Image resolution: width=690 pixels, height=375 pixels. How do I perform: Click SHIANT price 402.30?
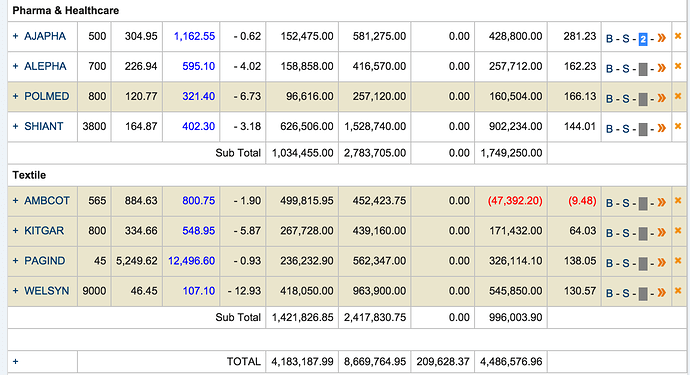click(x=198, y=126)
